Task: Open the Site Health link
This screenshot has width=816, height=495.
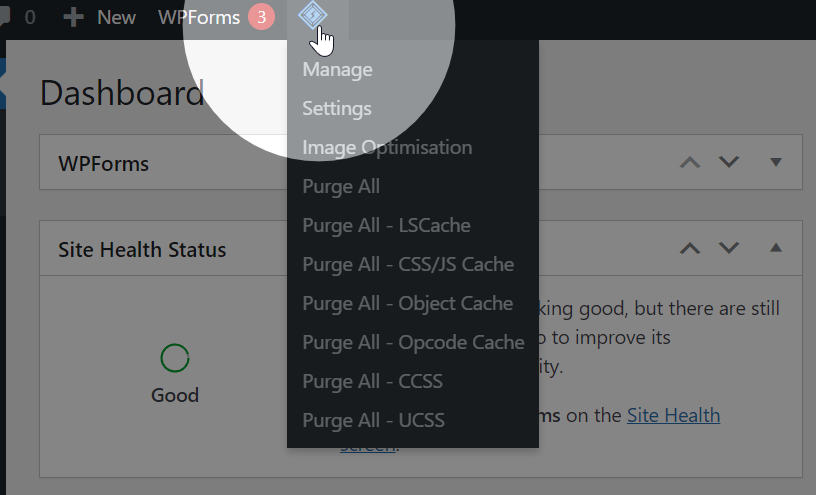Action: 673,415
